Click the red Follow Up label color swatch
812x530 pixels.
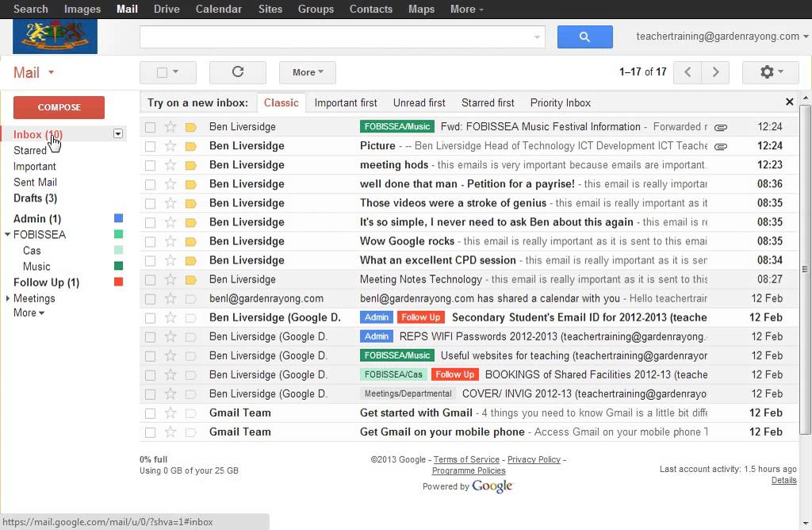click(x=118, y=282)
